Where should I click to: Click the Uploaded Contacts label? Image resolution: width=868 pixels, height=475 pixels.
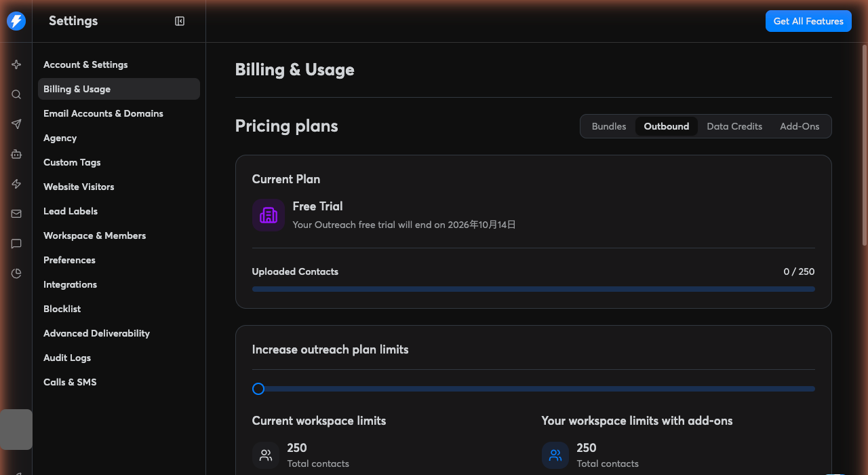(295, 271)
